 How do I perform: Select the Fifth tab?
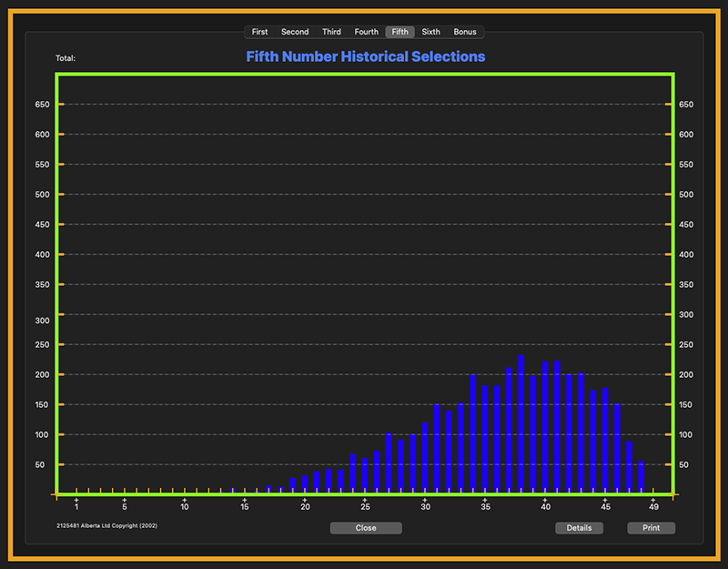399,32
